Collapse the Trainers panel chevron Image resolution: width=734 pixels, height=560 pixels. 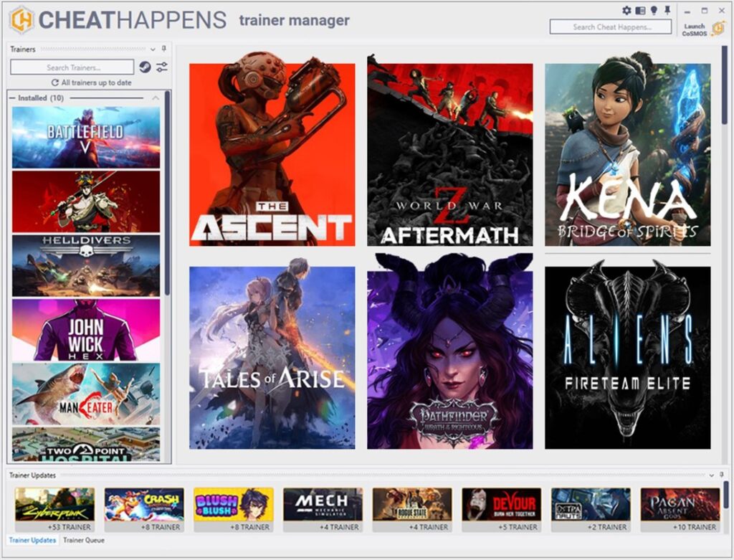click(x=152, y=49)
